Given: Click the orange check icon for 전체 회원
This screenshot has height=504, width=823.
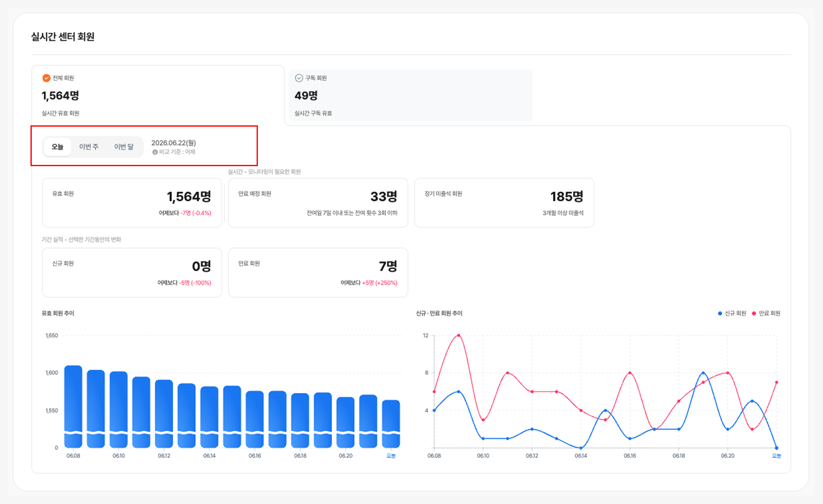Looking at the screenshot, I should (46, 78).
